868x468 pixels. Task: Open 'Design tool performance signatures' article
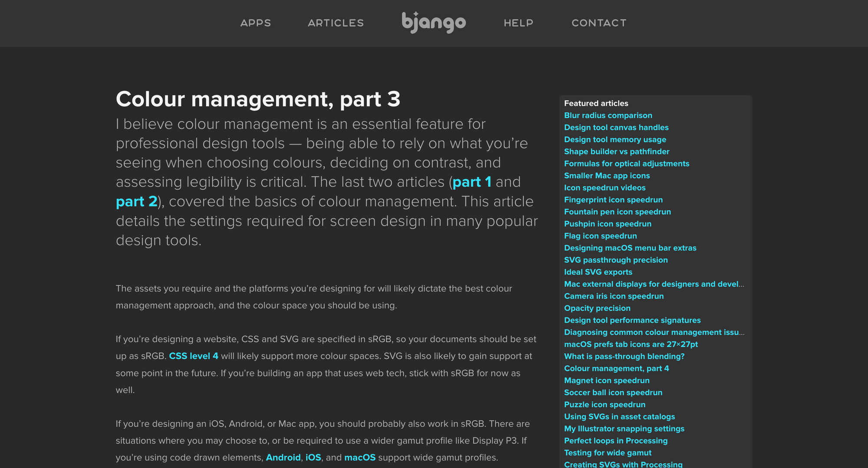pos(632,321)
